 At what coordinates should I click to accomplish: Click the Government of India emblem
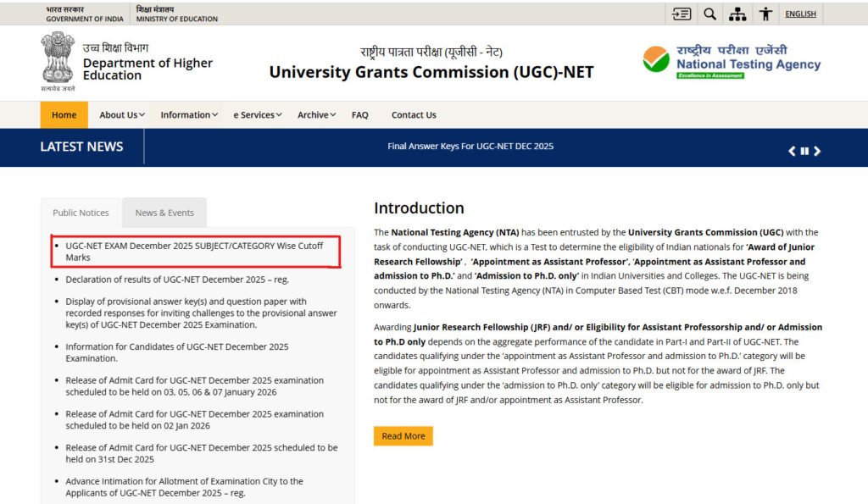[58, 61]
